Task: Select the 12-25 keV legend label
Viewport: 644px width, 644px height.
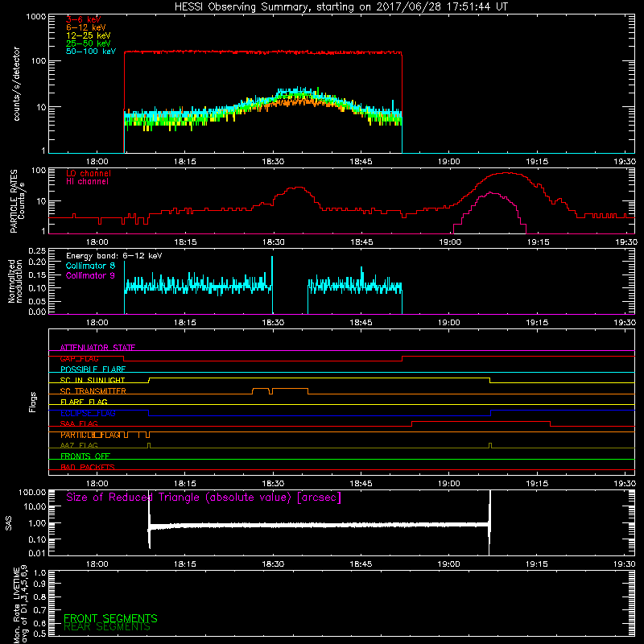Action: pos(89,35)
